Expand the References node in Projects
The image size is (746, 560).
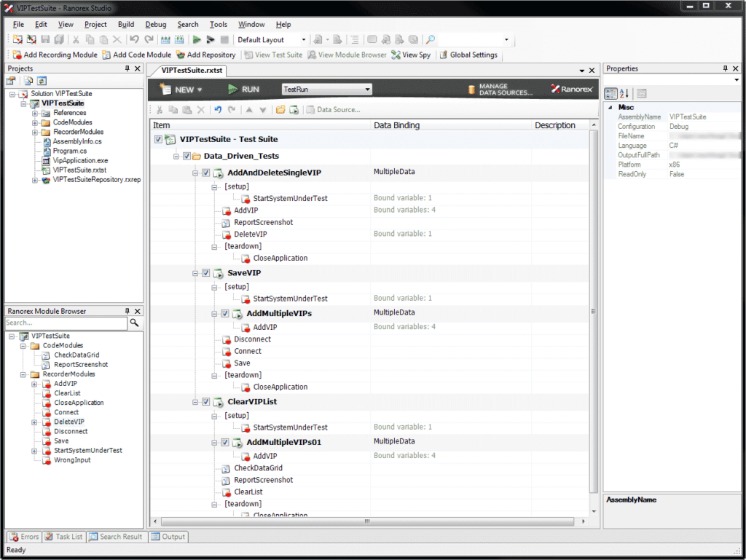[35, 114]
